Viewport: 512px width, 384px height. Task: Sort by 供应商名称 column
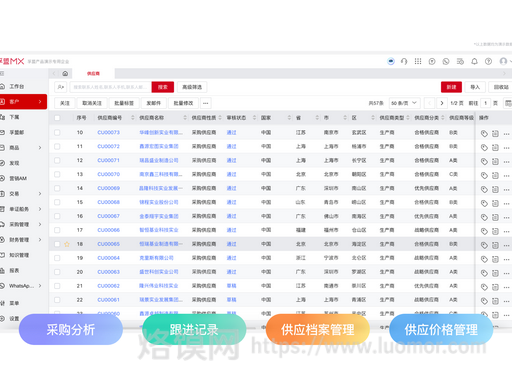185,118
